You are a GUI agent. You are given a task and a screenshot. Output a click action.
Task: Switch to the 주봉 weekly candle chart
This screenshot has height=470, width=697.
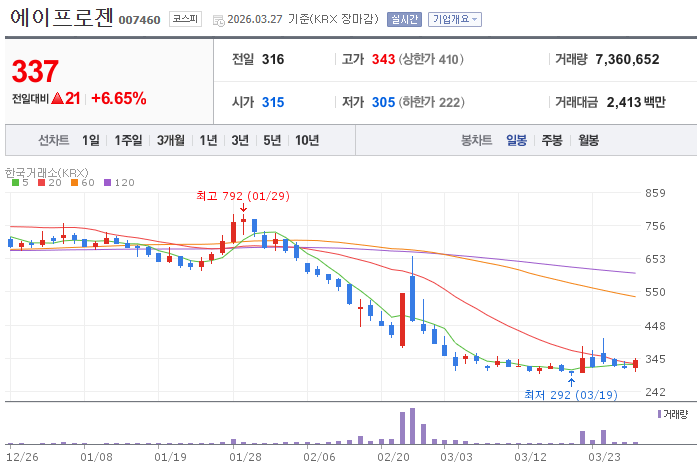[x=552, y=141]
